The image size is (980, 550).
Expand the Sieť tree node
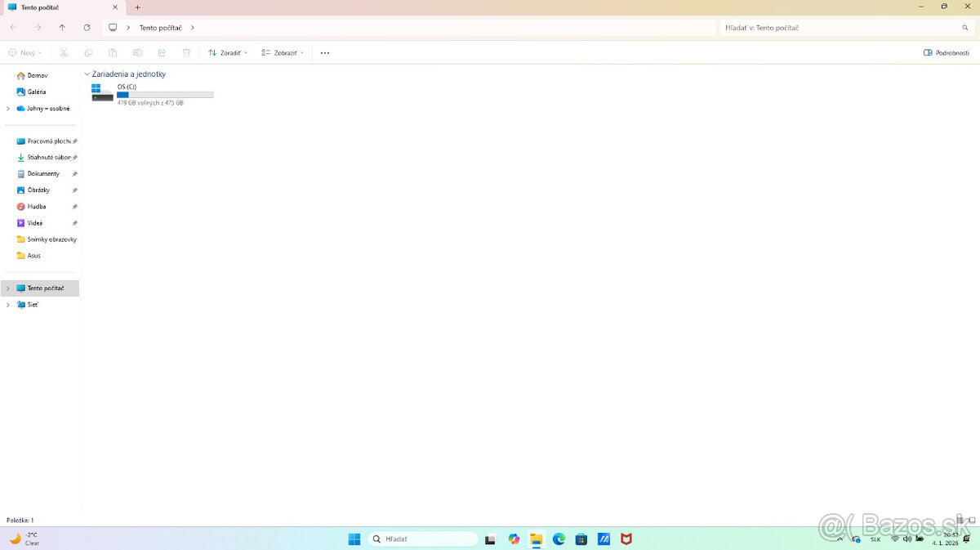[8, 305]
